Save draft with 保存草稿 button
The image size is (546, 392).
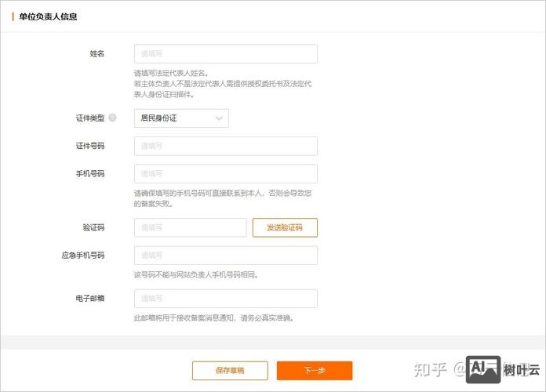point(230,370)
